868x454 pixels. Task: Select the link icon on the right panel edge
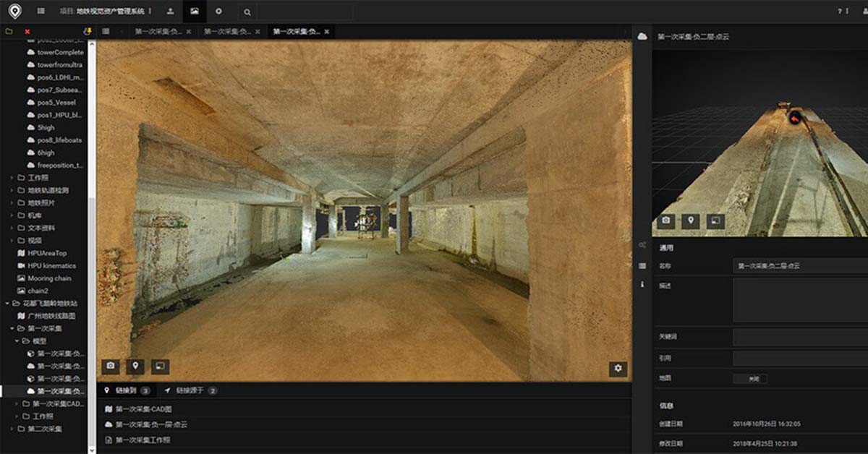(x=641, y=246)
